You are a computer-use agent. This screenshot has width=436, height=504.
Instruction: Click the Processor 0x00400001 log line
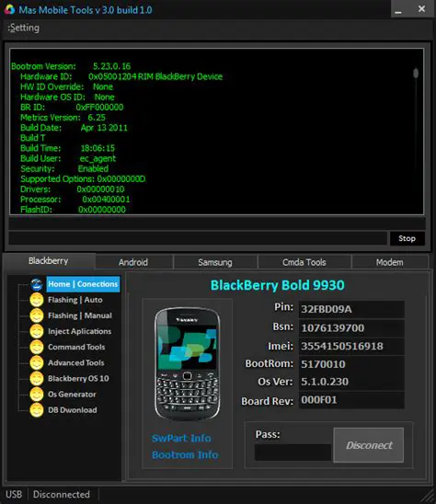point(75,200)
